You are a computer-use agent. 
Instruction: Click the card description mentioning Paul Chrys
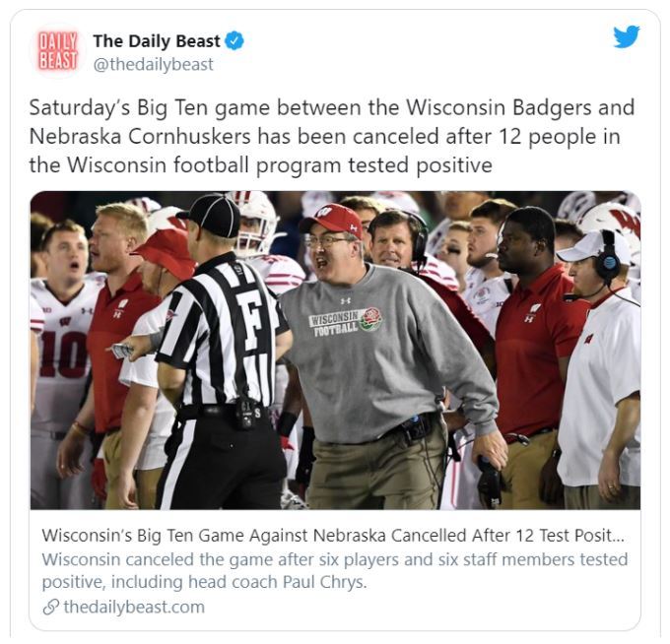coord(334,570)
